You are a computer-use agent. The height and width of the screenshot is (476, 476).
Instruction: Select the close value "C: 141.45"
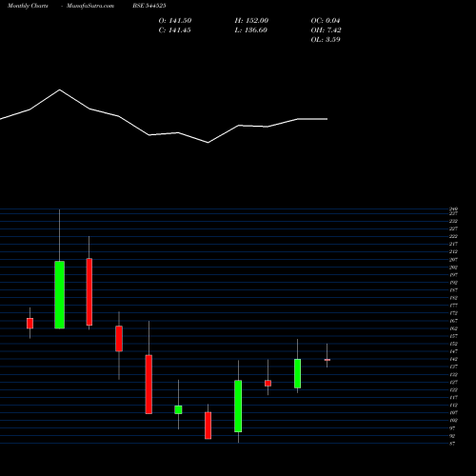click(174, 30)
